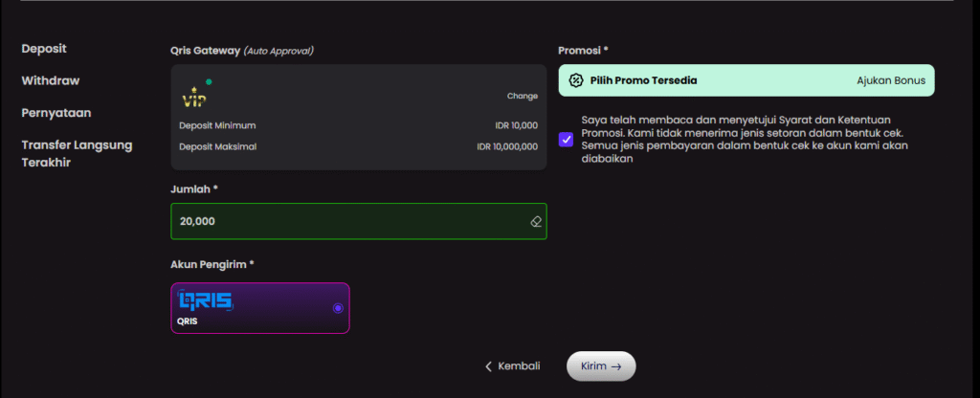Image resolution: width=980 pixels, height=398 pixels.
Task: Open the Deposit menu item
Action: click(x=44, y=49)
